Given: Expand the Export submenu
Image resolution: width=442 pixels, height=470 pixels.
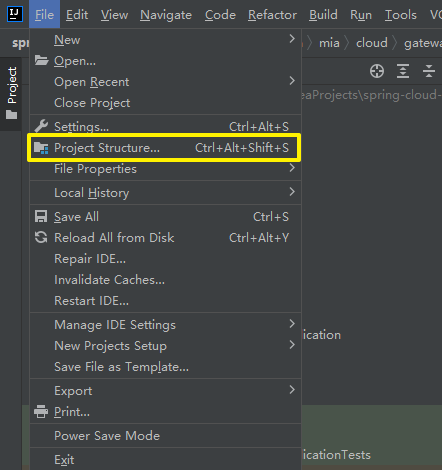Looking at the screenshot, I should coord(165,390).
